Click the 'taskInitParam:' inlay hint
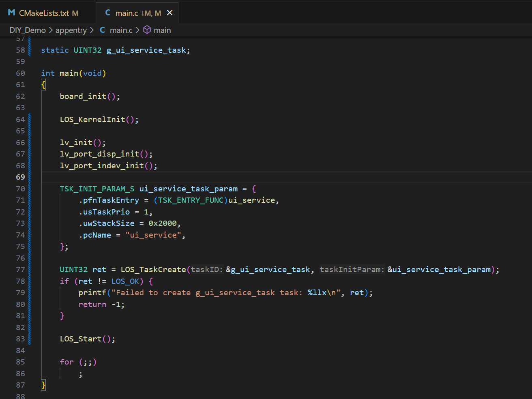This screenshot has height=399, width=532. point(352,270)
